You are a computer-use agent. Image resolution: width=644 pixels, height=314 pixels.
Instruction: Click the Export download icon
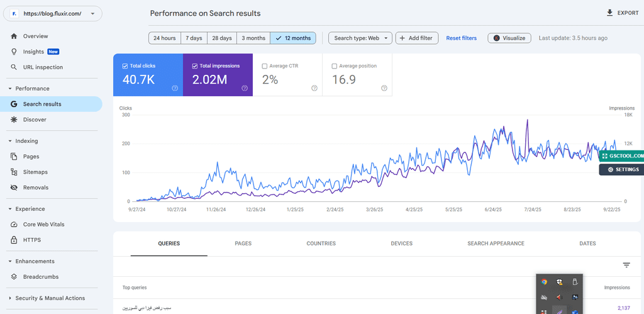coord(609,13)
